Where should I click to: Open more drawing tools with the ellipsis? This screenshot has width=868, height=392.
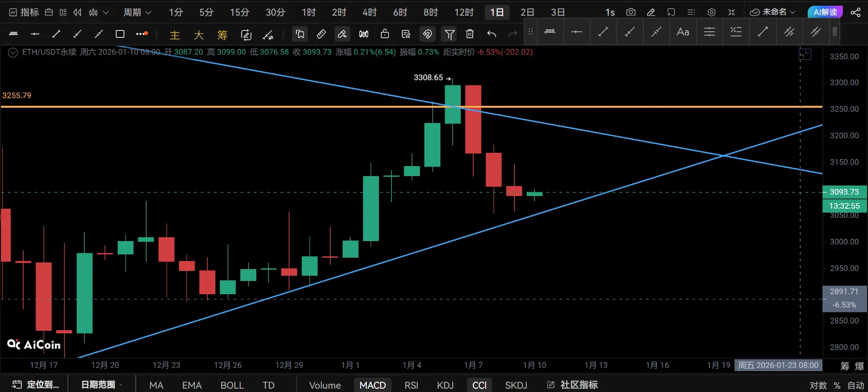141,34
